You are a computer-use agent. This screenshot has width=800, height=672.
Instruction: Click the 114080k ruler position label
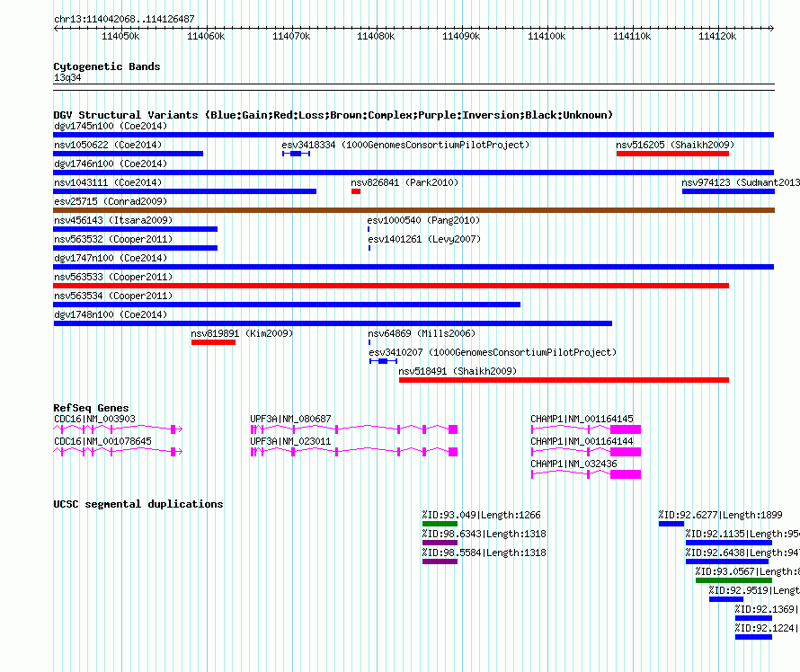tap(376, 36)
